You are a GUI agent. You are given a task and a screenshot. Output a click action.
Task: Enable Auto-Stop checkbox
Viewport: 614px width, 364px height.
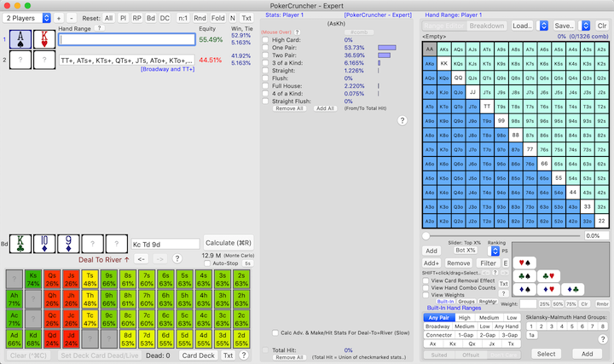207,263
